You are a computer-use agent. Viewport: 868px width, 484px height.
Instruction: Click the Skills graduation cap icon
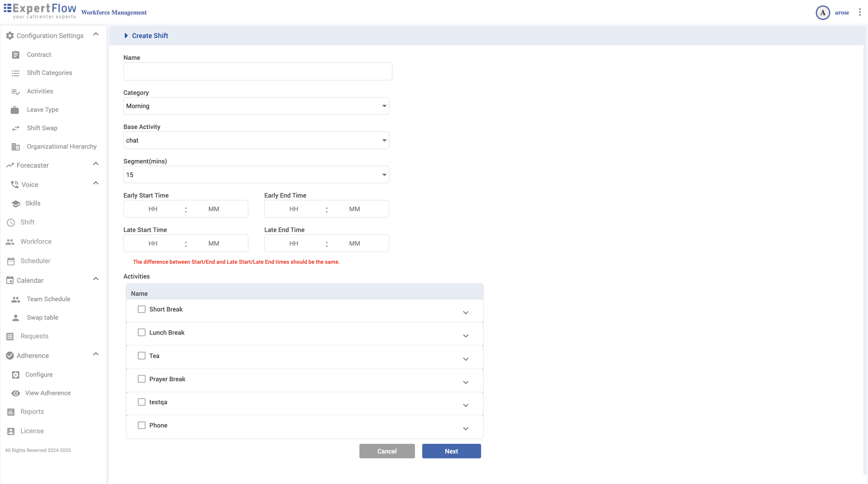(x=15, y=204)
